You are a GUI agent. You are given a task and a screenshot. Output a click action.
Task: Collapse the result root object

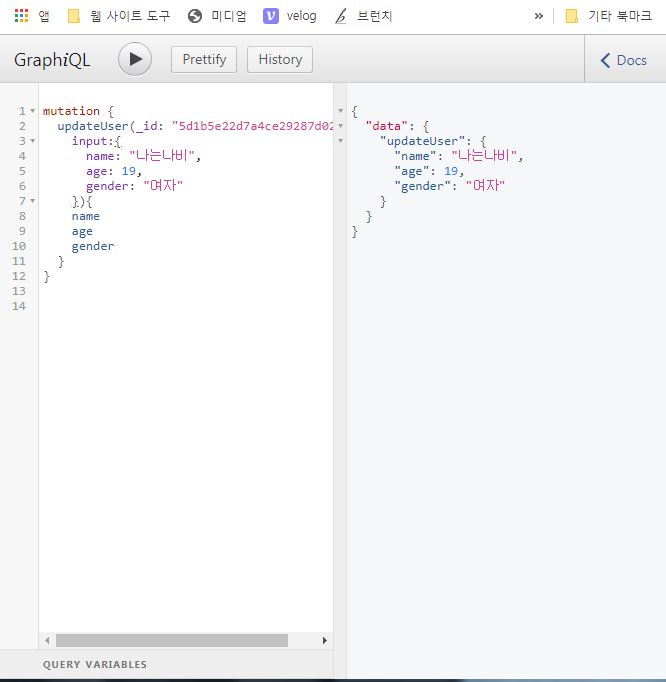tap(341, 111)
